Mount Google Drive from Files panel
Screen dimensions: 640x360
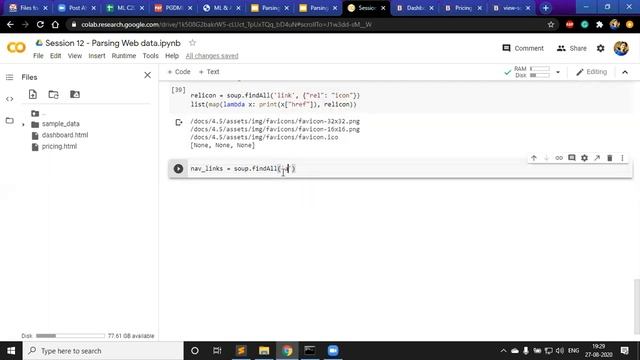[x=75, y=94]
